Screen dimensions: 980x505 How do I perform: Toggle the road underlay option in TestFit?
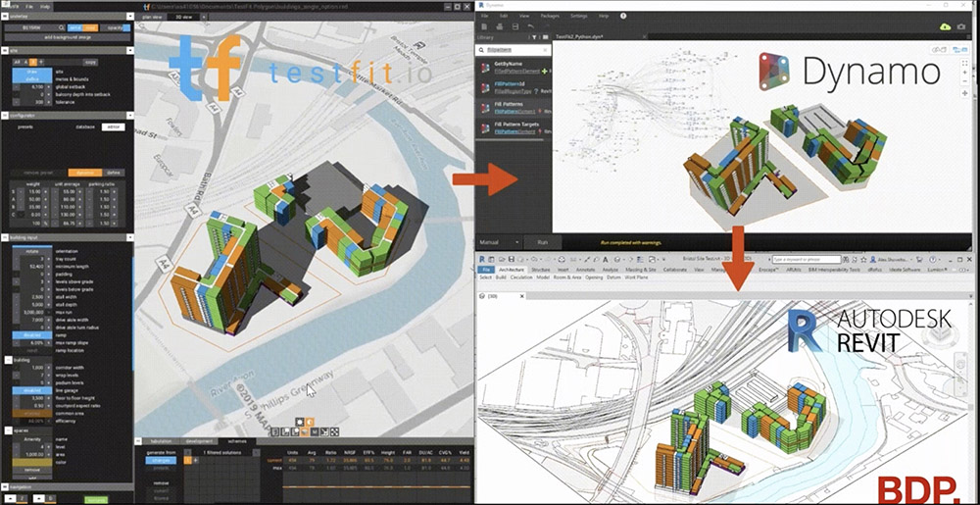tap(90, 28)
